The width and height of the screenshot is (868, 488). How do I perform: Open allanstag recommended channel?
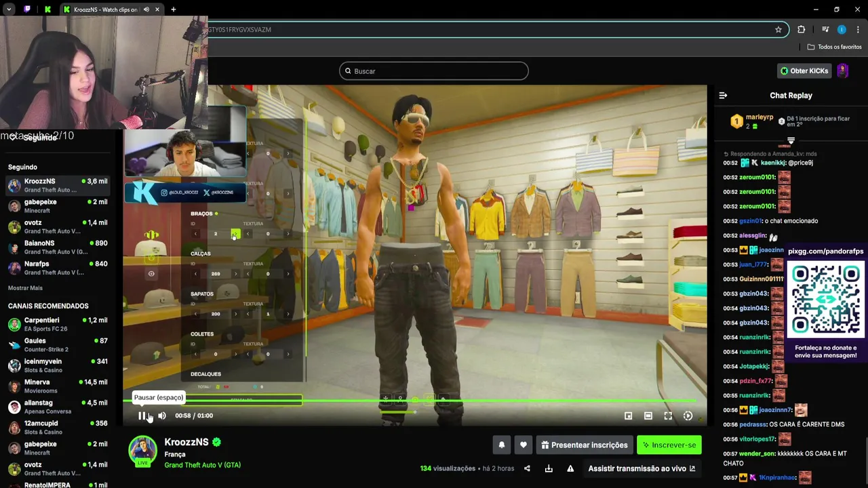pyautogui.click(x=58, y=407)
